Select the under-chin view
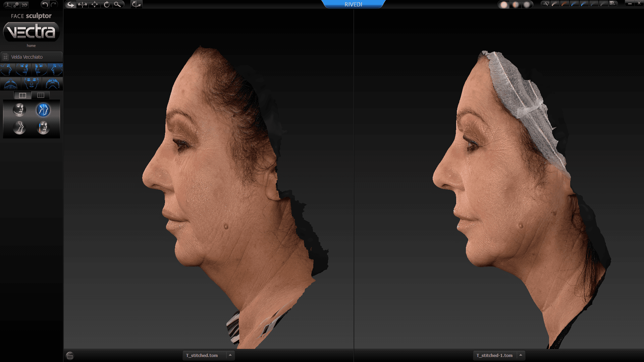This screenshot has height=362, width=644. [x=52, y=83]
